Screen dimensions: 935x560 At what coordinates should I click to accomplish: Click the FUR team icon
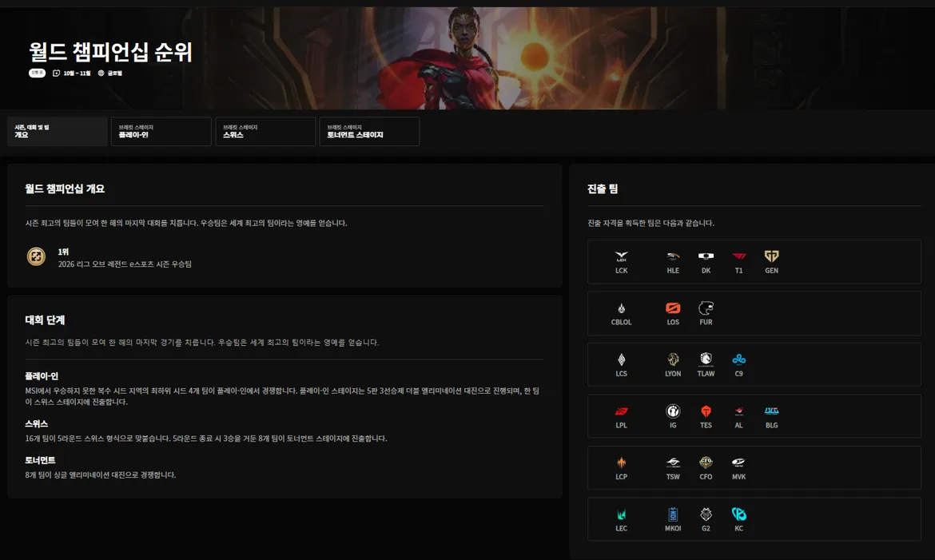click(x=706, y=308)
